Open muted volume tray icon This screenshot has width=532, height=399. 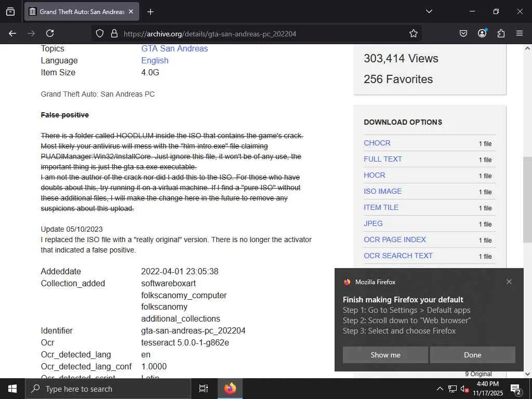(x=464, y=389)
